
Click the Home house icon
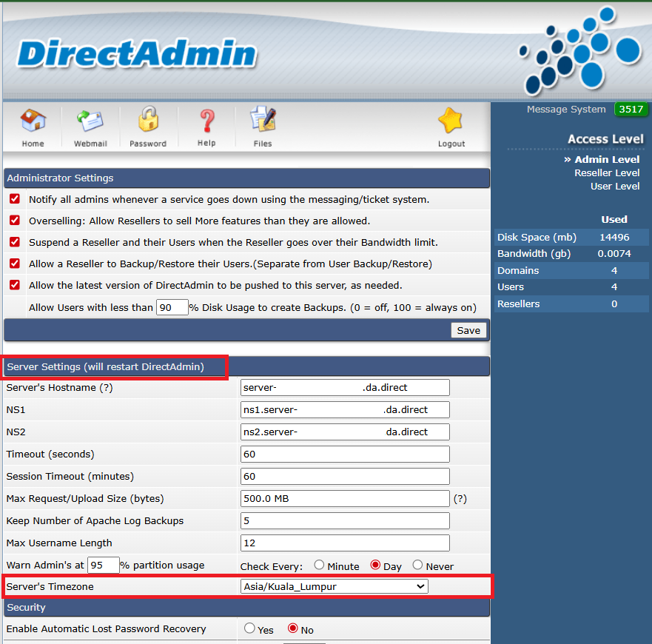click(33, 120)
